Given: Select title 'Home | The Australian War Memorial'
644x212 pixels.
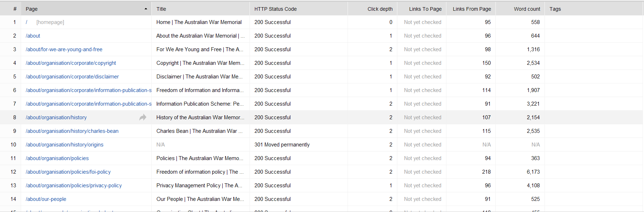Looking at the screenshot, I should point(199,22).
